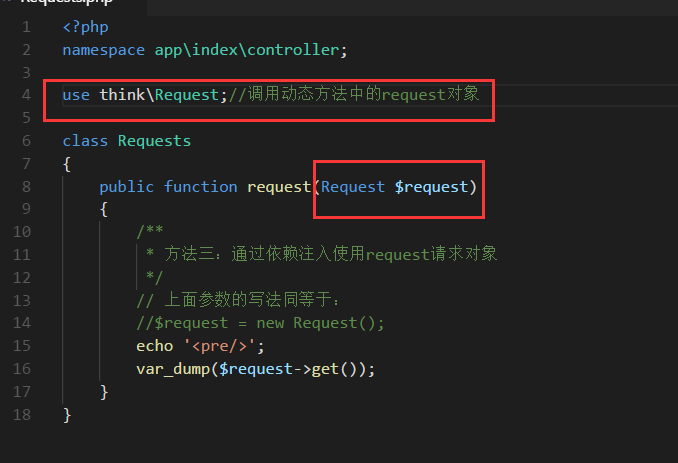Click the public keyword on line 8
Viewport: 678px width, 463px height.
127,187
